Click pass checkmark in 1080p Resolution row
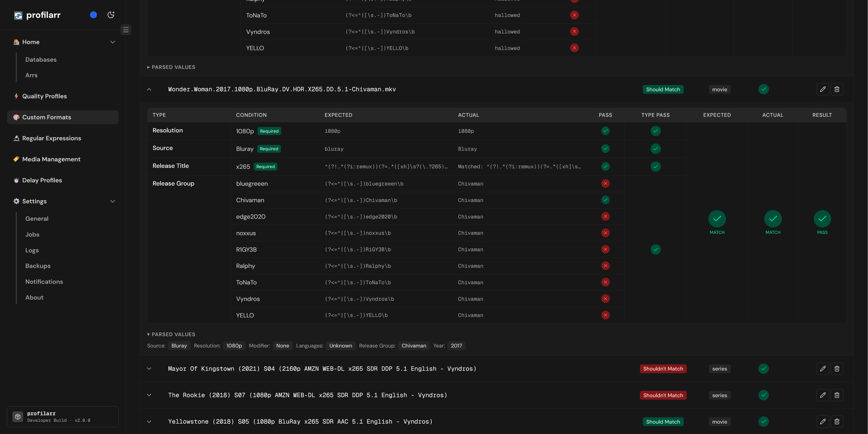 [x=606, y=131]
